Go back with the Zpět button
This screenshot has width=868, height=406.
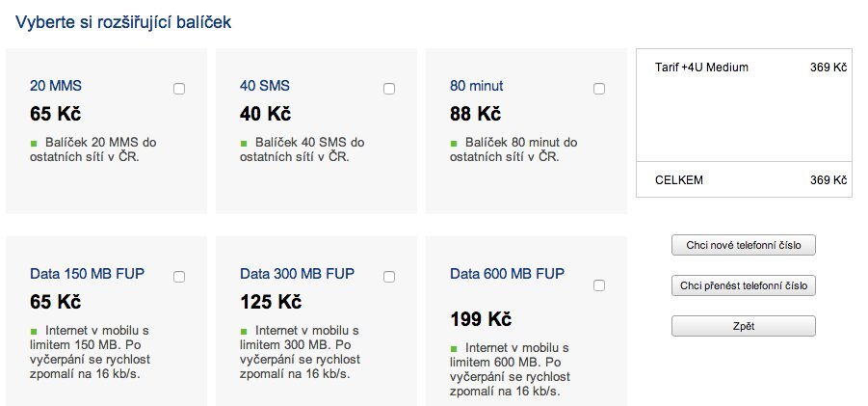pos(743,326)
